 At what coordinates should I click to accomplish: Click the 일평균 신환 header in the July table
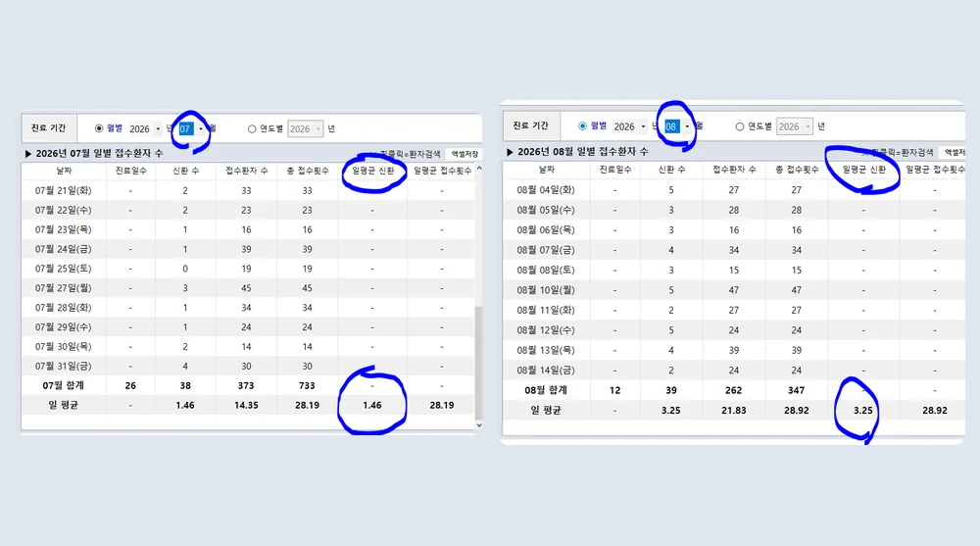point(372,171)
